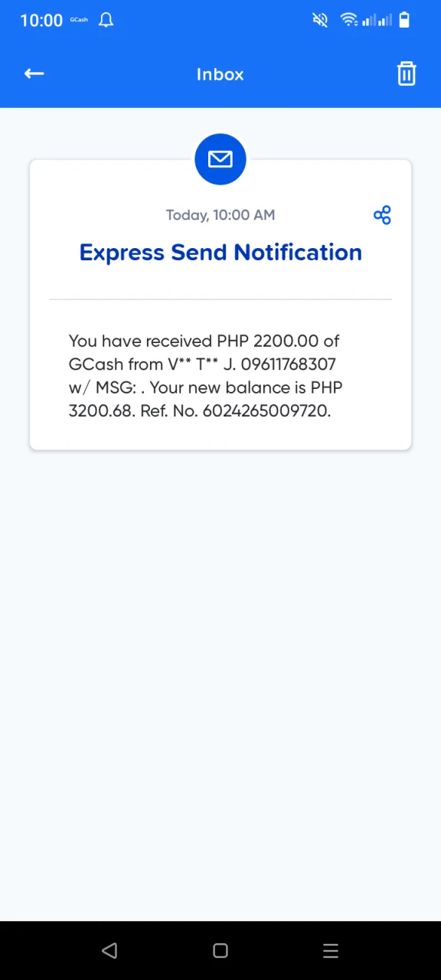Tap the blue envelope mail icon
Viewport: 441px width, 980px height.
[220, 158]
